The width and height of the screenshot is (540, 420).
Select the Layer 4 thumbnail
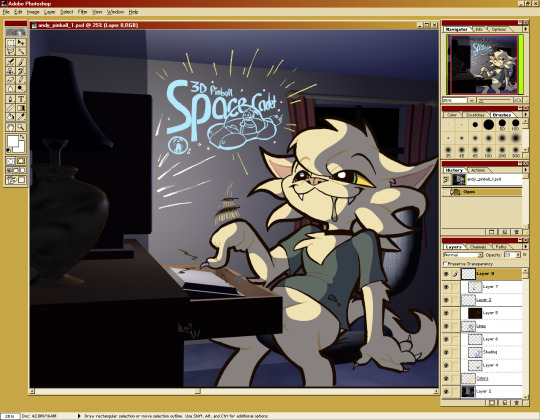tap(475, 365)
